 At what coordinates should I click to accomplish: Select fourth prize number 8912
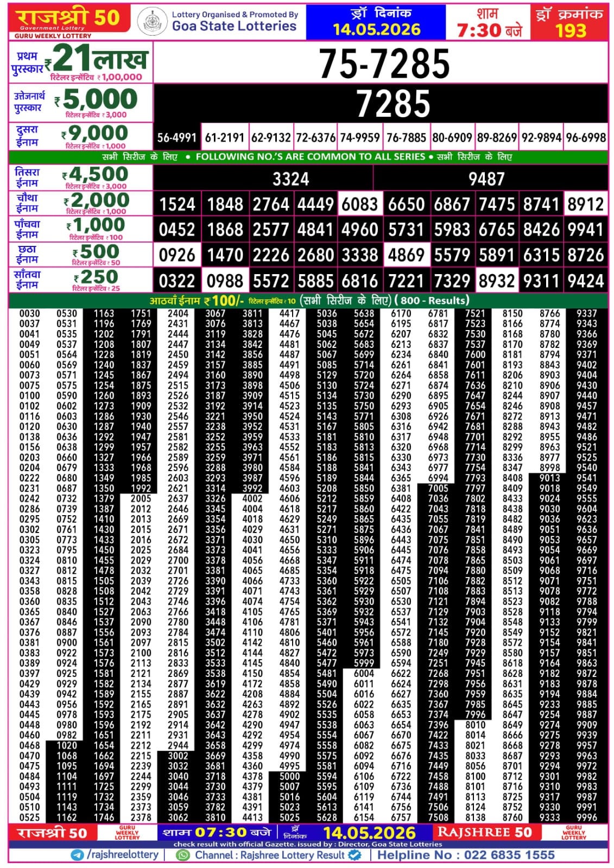tap(586, 204)
